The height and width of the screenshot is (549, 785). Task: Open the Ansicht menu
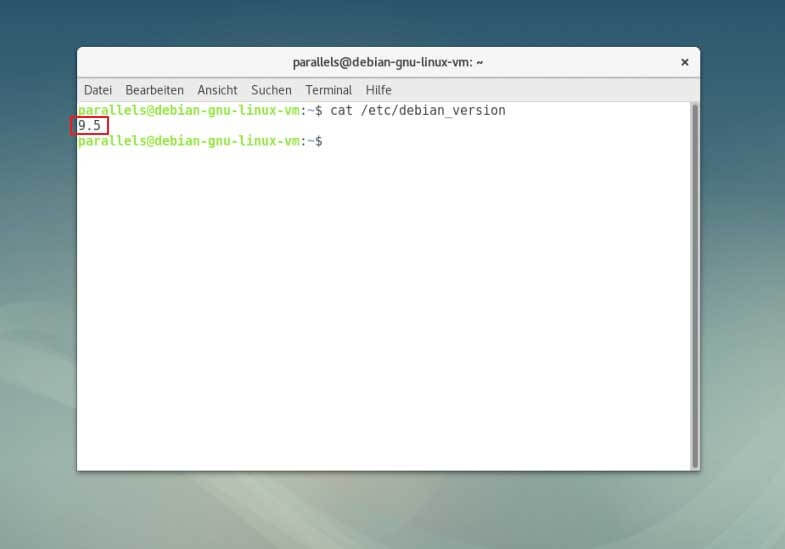coord(217,90)
